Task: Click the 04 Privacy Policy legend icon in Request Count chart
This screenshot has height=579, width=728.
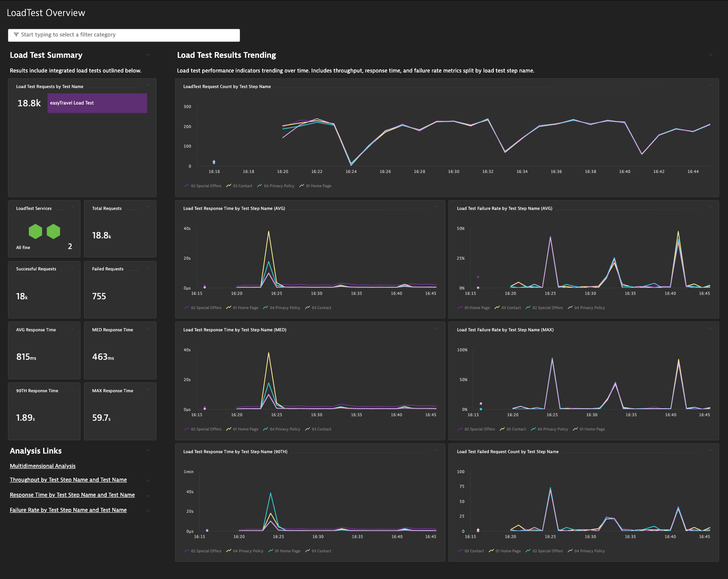Action: pyautogui.click(x=260, y=186)
